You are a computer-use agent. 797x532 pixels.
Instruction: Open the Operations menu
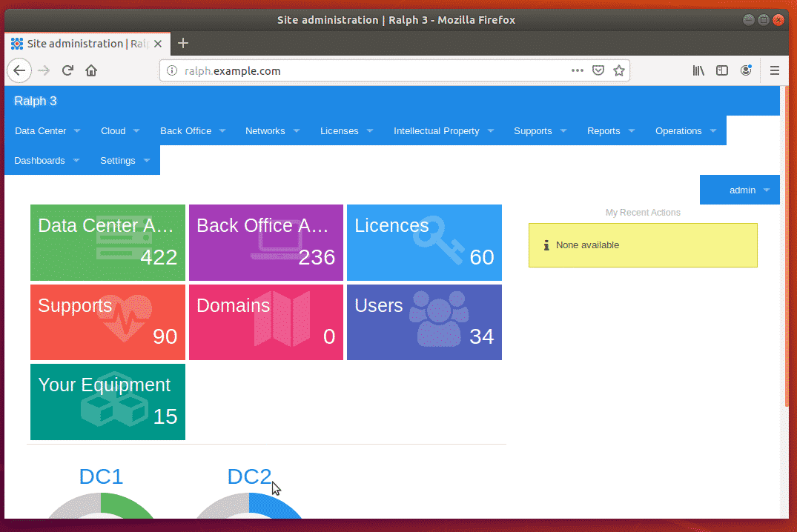coord(686,130)
